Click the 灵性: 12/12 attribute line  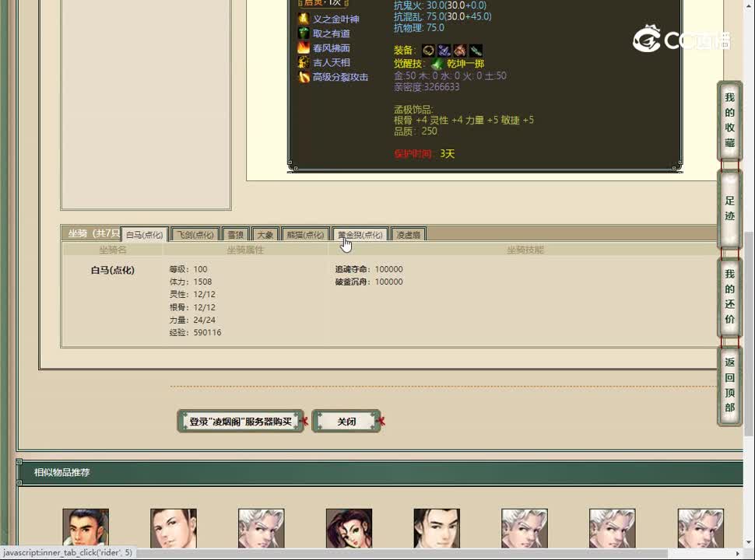pyautogui.click(x=192, y=295)
